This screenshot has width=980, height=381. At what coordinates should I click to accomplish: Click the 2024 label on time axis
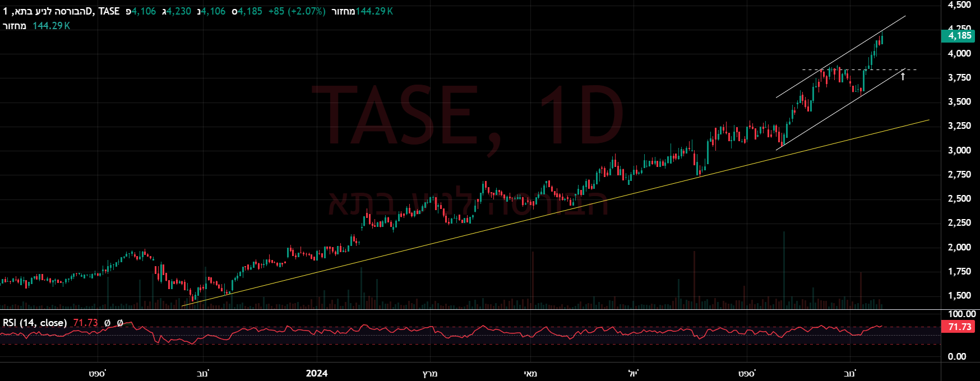[x=317, y=373]
